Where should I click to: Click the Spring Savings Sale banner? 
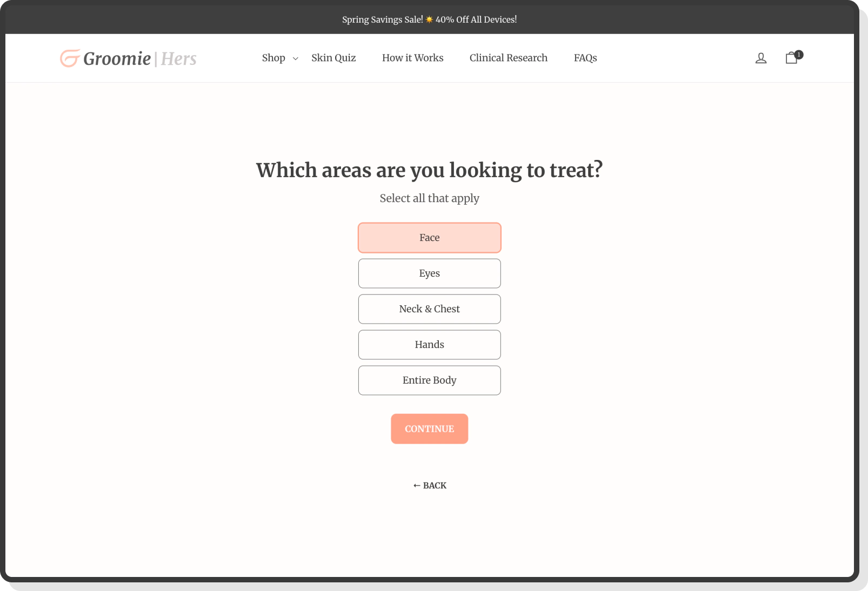point(382,19)
